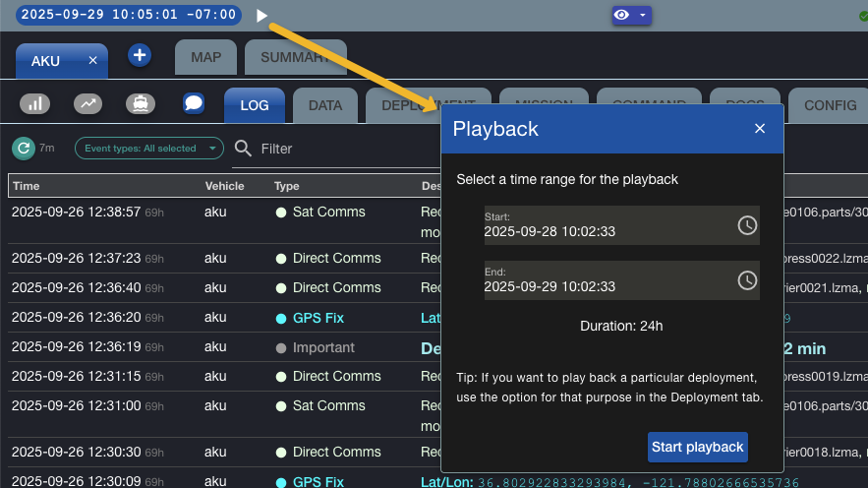Open the chat comments icon
Viewport: 868px width, 488px height.
(194, 103)
